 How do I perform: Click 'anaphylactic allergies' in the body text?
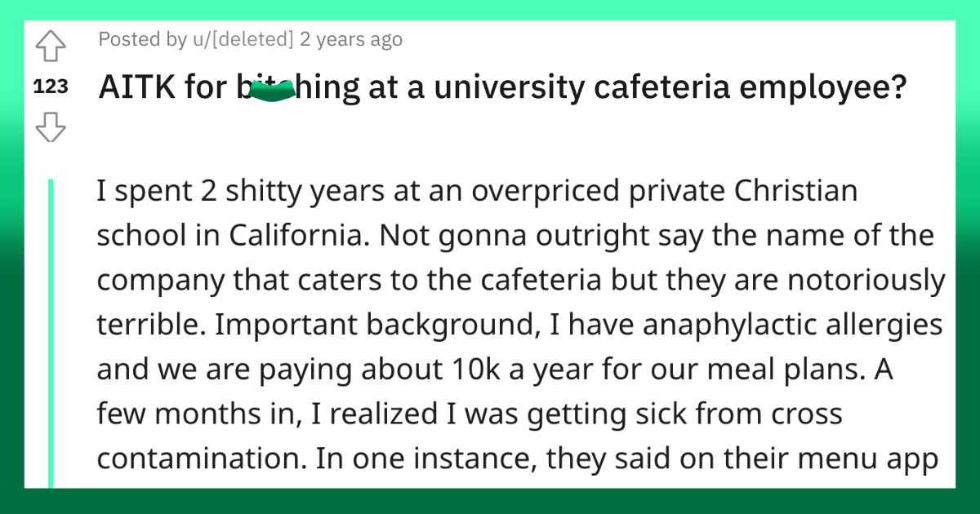point(792,325)
